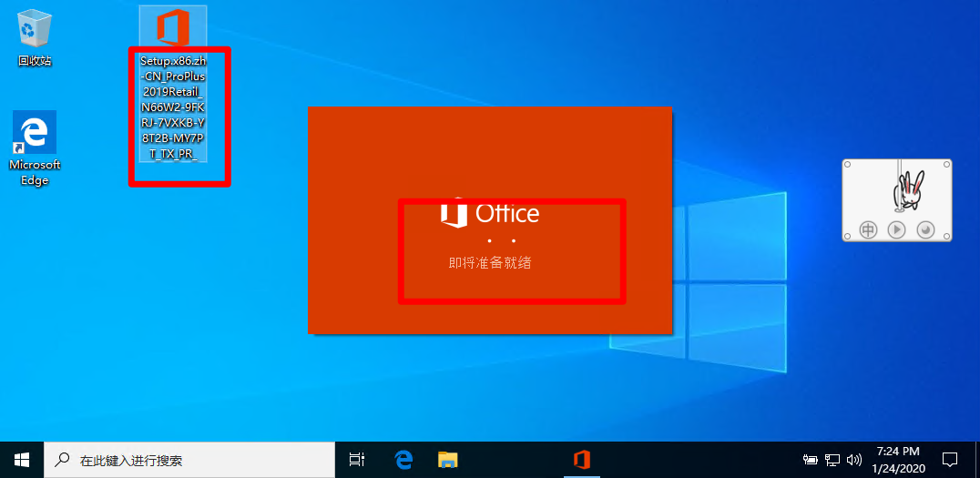Open Task View from the taskbar
Viewport: 980px width, 478px height.
pos(357,461)
